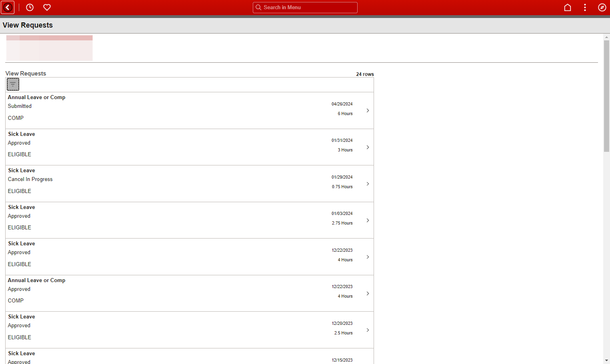The width and height of the screenshot is (610, 364).
Task: Click the Search in Menu field
Action: [305, 8]
